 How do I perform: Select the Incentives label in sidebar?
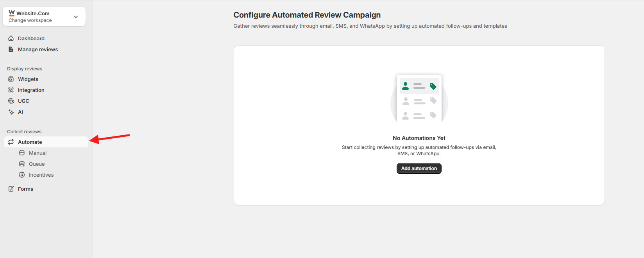(x=41, y=175)
